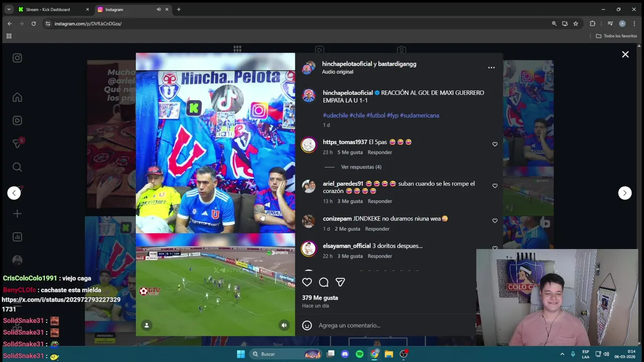
Task: Close the Instagram post overlay
Action: coord(625,54)
